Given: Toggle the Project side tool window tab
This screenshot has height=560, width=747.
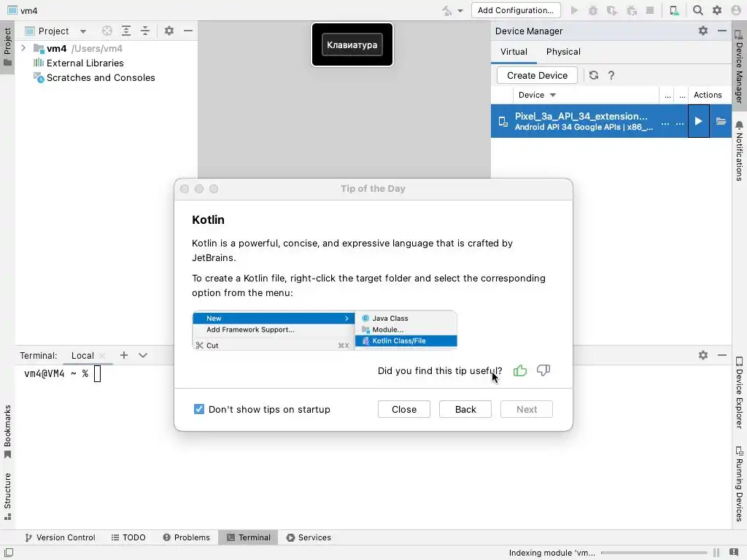Looking at the screenshot, I should point(7,47).
